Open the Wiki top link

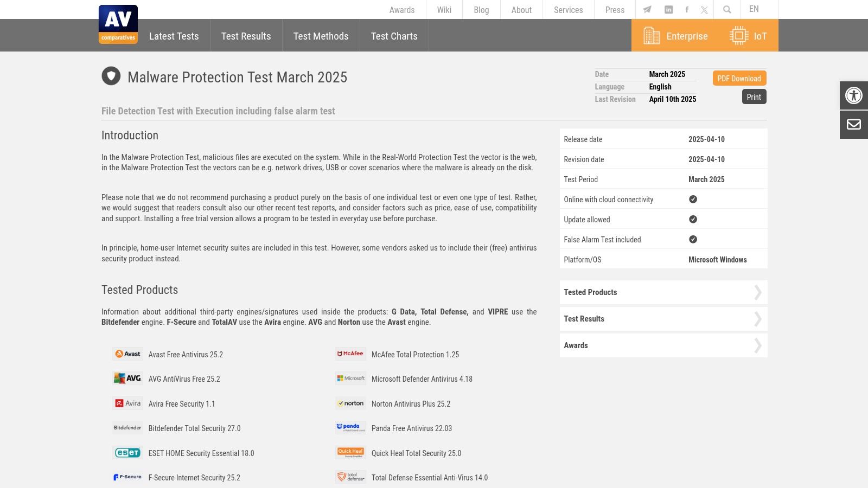click(444, 10)
